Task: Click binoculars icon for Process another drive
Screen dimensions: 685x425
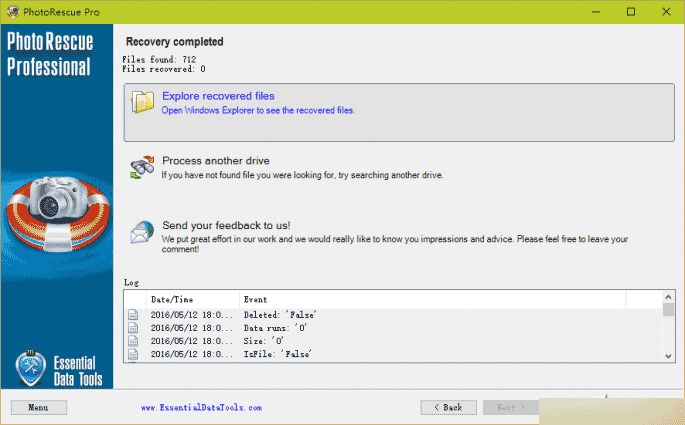Action: pos(142,167)
